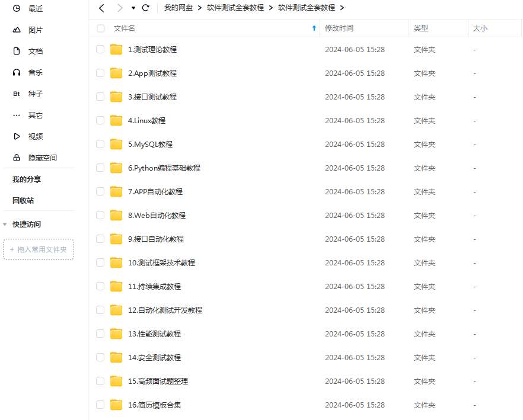Check the box for 1.测试理论教程

coord(100,49)
